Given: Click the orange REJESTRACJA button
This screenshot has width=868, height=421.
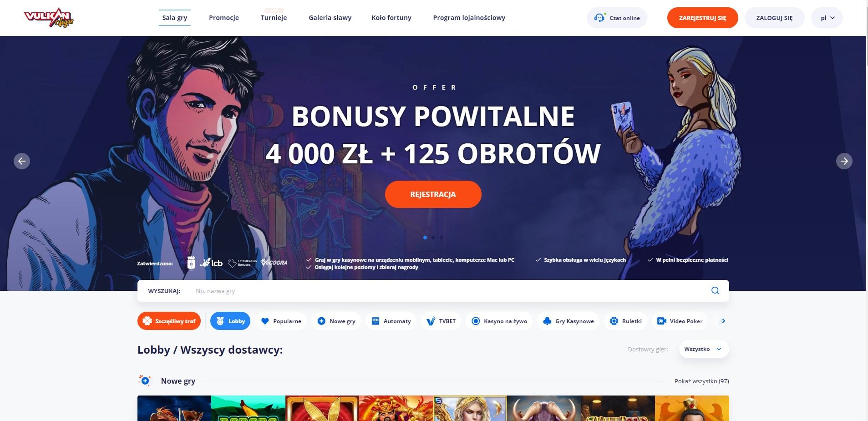Looking at the screenshot, I should click(x=433, y=194).
